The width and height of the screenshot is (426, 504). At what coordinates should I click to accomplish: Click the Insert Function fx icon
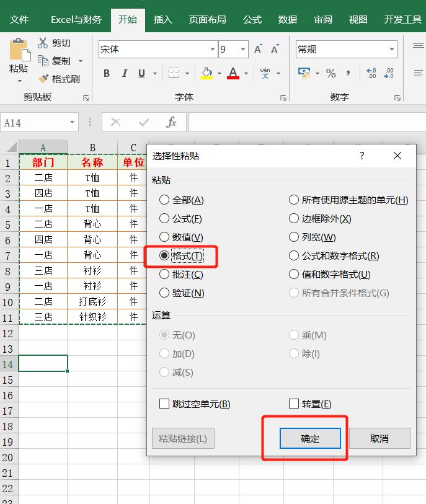[171, 122]
